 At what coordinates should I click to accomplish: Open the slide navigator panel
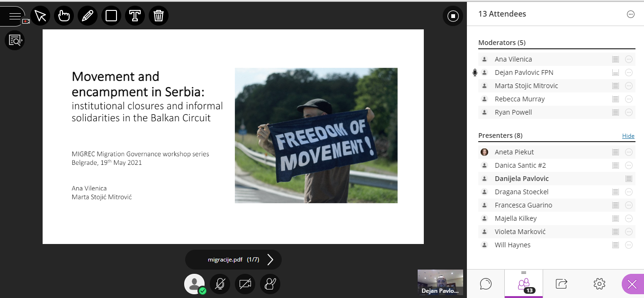pyautogui.click(x=15, y=40)
